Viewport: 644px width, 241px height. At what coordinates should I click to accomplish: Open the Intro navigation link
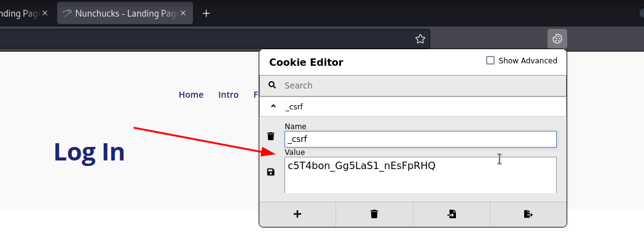(x=229, y=95)
